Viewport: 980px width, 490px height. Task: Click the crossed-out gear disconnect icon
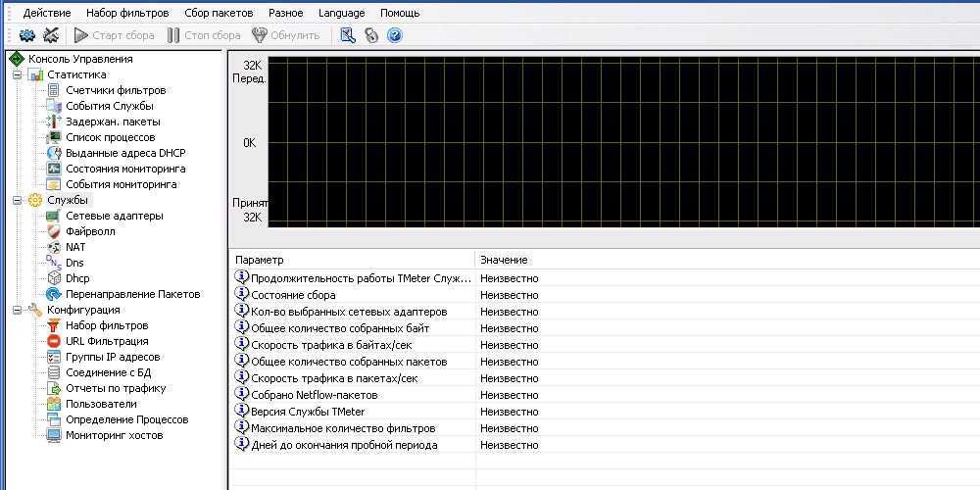coord(52,35)
